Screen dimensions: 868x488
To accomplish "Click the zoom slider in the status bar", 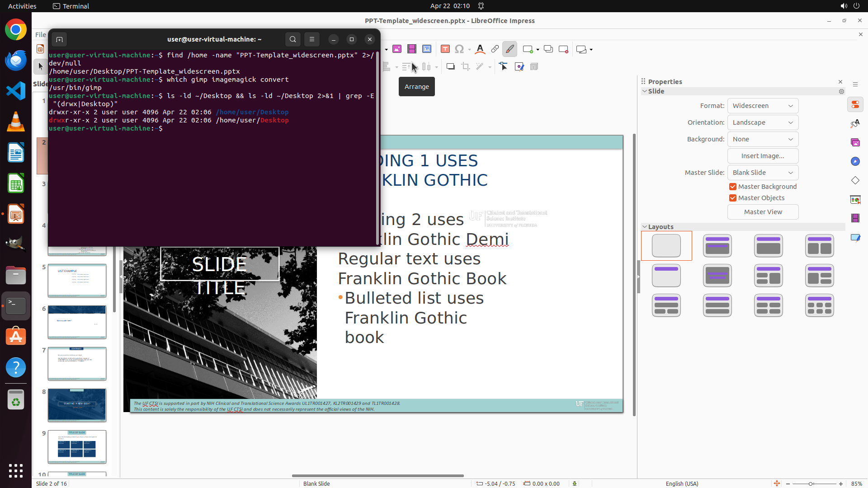I will point(811,483).
